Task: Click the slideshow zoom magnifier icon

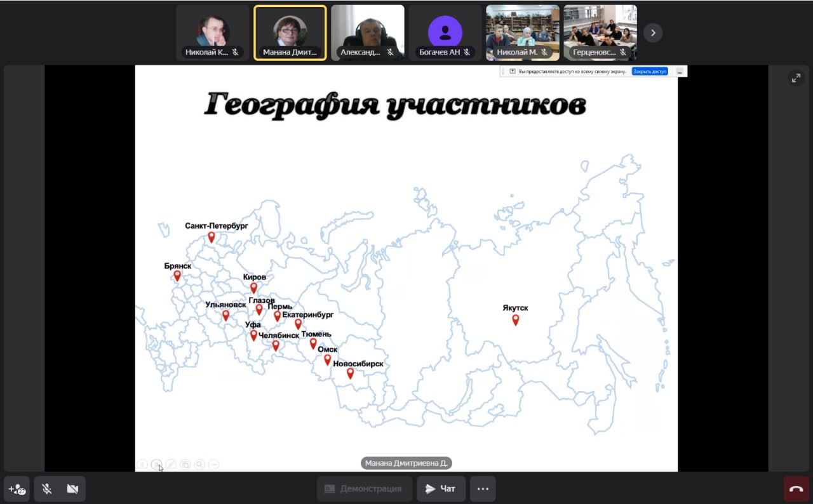Action: point(199,465)
